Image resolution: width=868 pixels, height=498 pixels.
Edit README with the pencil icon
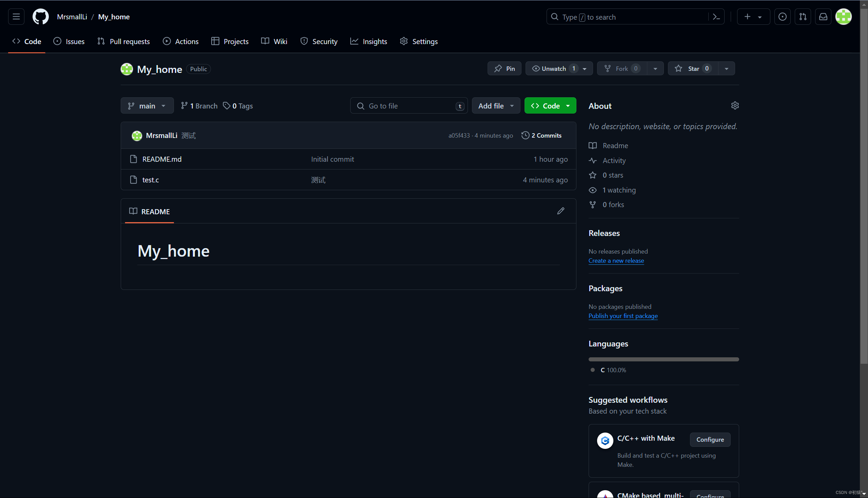coord(560,211)
